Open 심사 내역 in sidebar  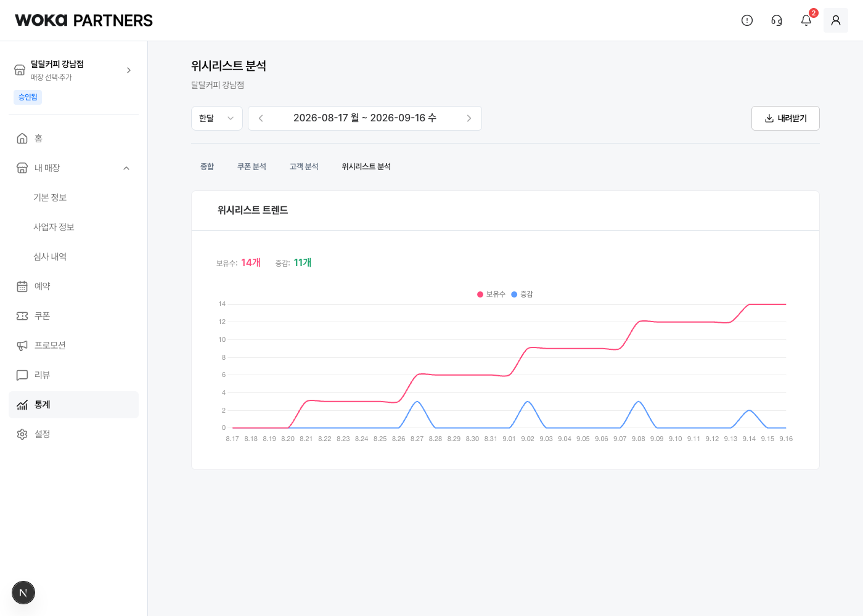coord(50,257)
